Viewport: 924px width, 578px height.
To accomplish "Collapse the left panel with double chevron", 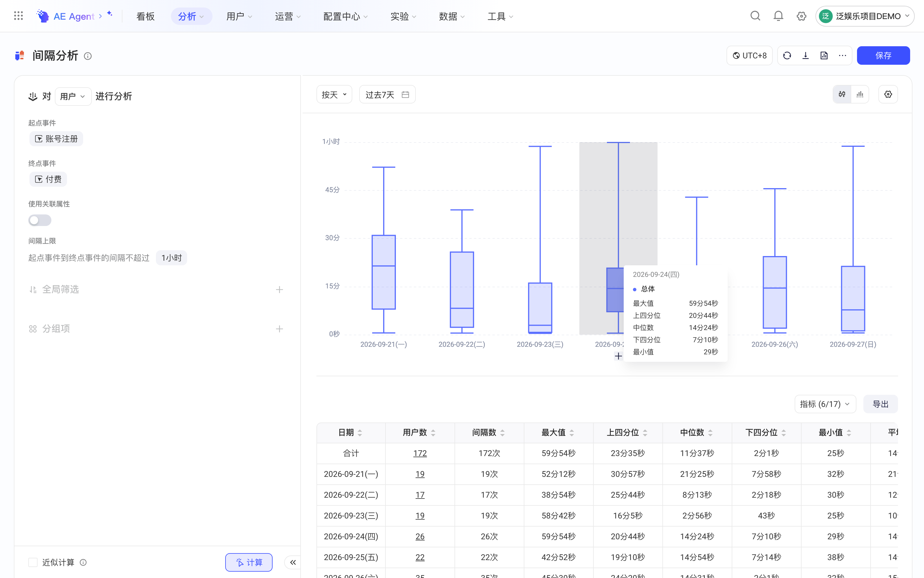I will coord(293,562).
